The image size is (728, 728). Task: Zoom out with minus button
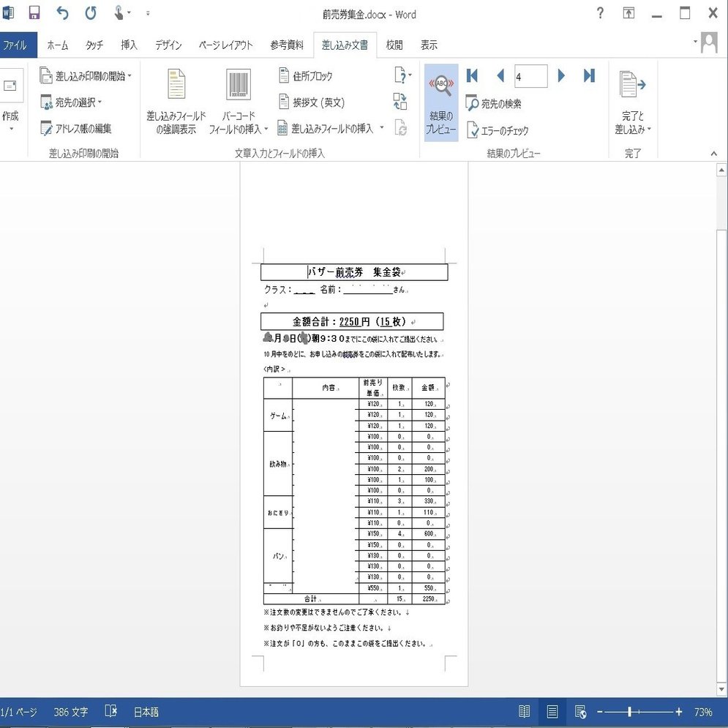click(600, 711)
